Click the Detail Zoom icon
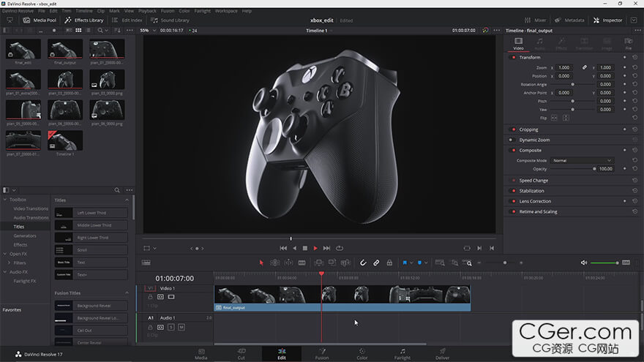The width and height of the screenshot is (644, 362). (x=454, y=263)
